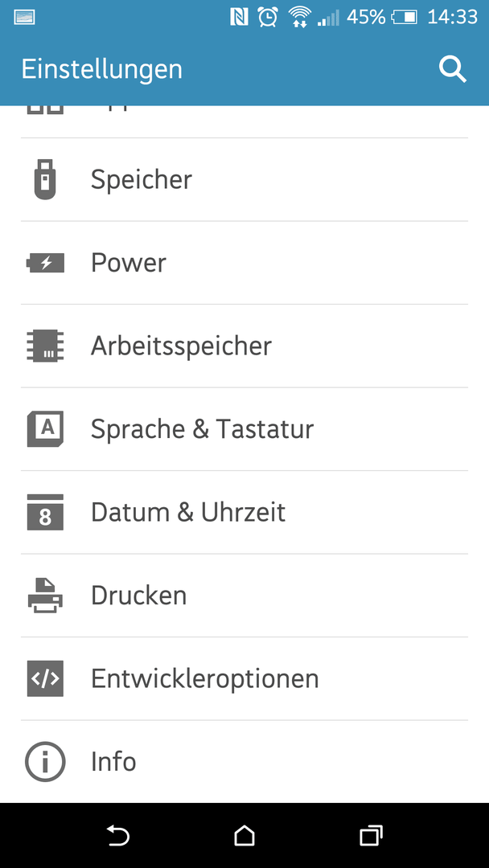
Task: Open Drucken settings
Action: coord(138,596)
